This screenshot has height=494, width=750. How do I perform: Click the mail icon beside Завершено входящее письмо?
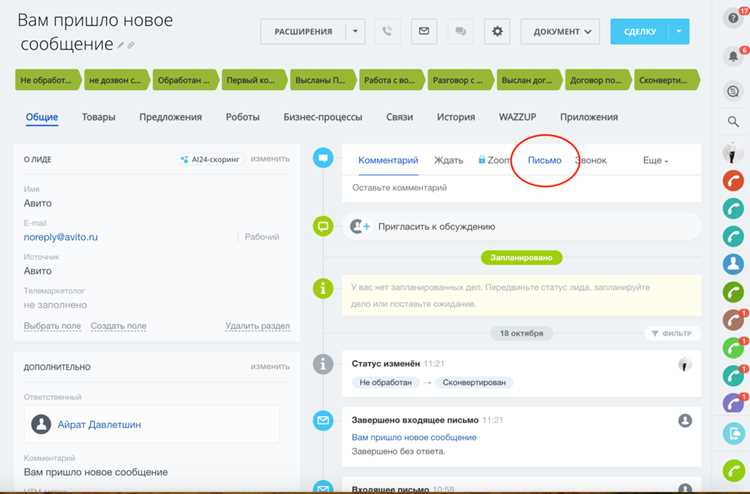[323, 420]
